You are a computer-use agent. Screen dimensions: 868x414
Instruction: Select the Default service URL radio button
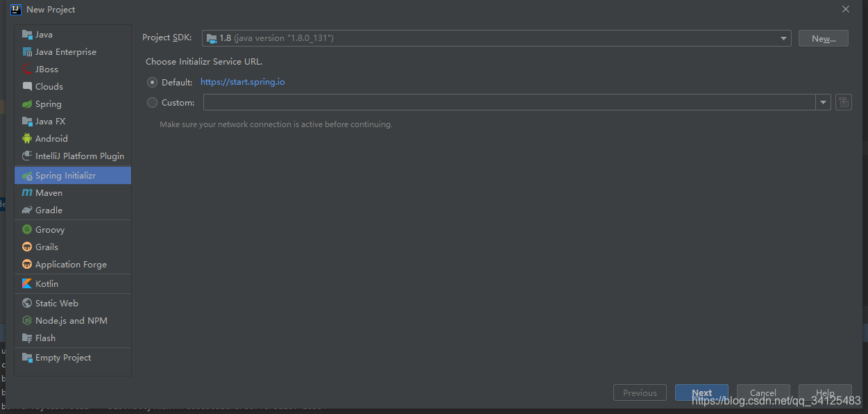coord(153,82)
